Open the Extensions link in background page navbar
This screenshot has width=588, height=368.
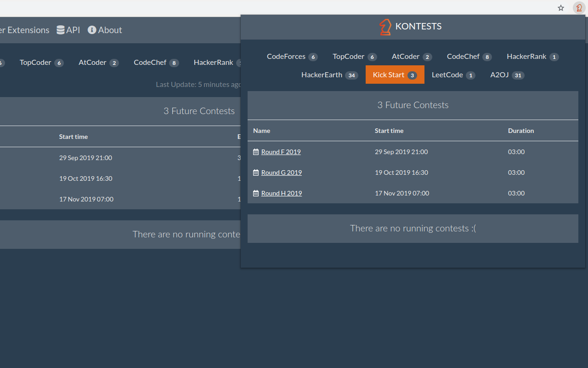click(25, 30)
